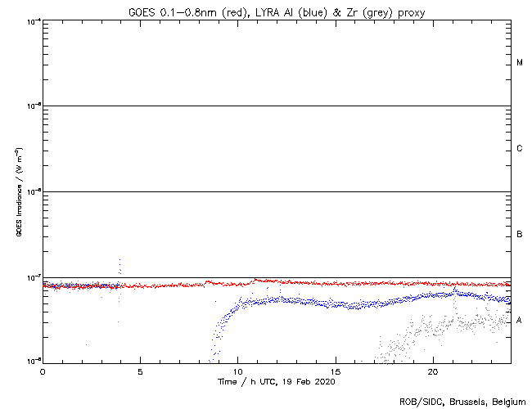Click the x-axis tick label 10
The width and height of the screenshot is (532, 409).
[237, 371]
